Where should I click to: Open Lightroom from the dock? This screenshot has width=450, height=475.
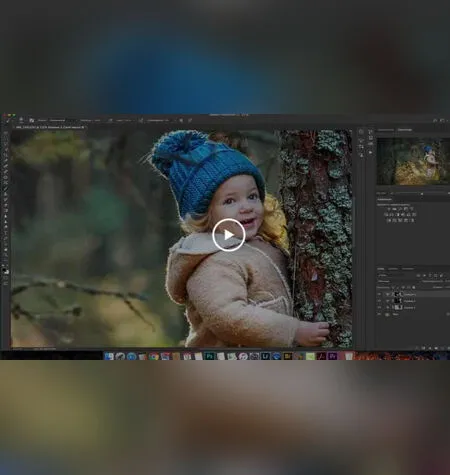pyautogui.click(x=266, y=356)
